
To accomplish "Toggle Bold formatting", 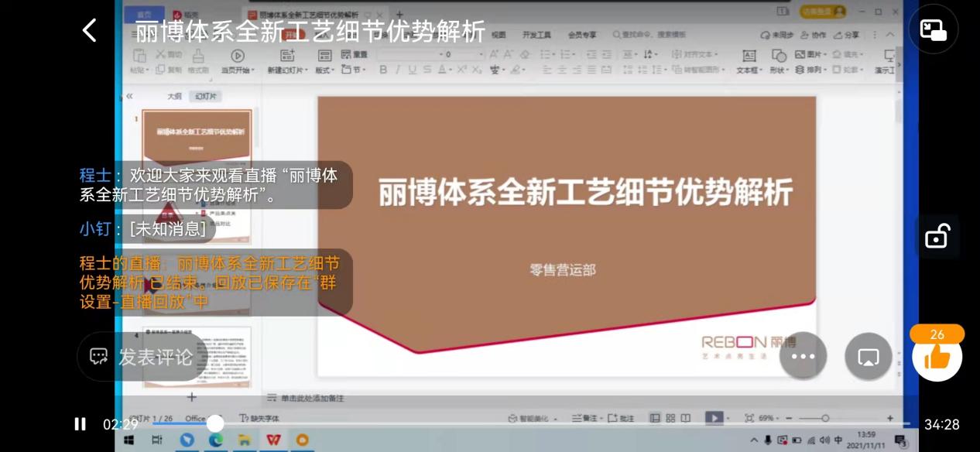I will pos(382,70).
